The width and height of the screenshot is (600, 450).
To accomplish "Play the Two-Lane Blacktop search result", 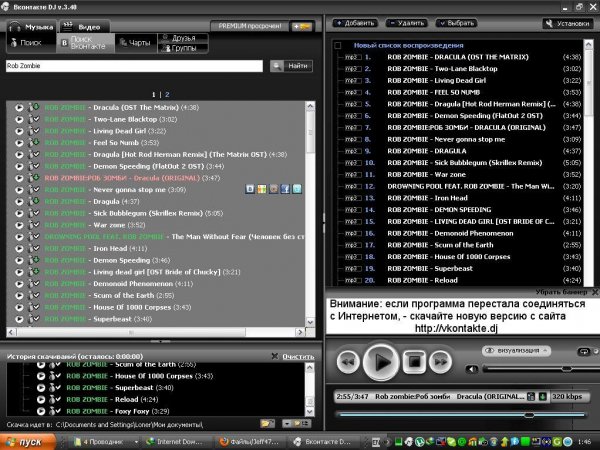I will click(19, 119).
